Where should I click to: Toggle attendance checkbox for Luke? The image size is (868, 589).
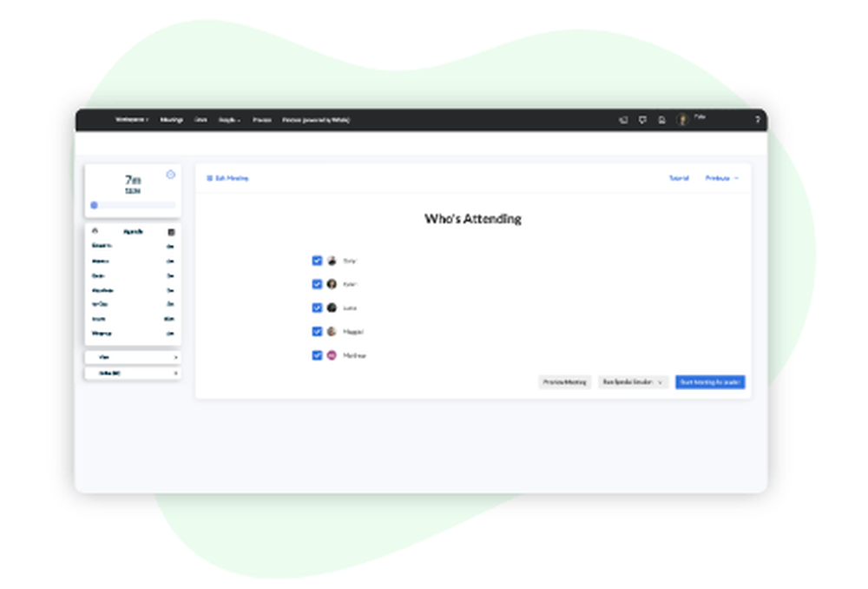317,308
